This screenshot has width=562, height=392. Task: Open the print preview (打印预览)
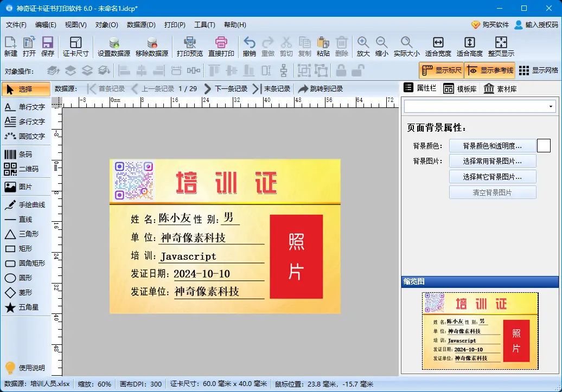(191, 46)
